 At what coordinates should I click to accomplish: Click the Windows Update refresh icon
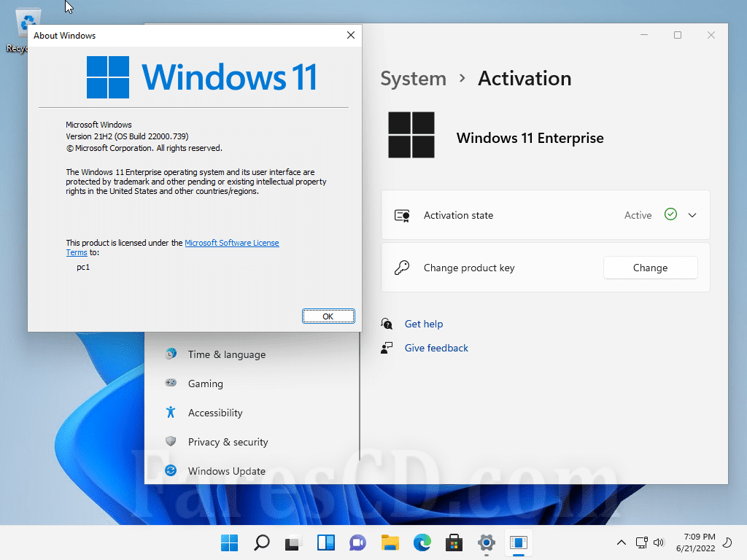click(171, 470)
